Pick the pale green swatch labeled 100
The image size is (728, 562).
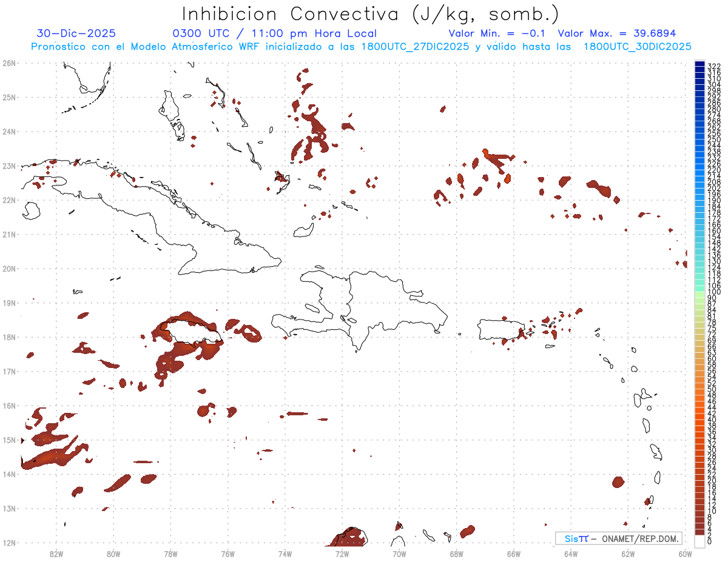[699, 293]
